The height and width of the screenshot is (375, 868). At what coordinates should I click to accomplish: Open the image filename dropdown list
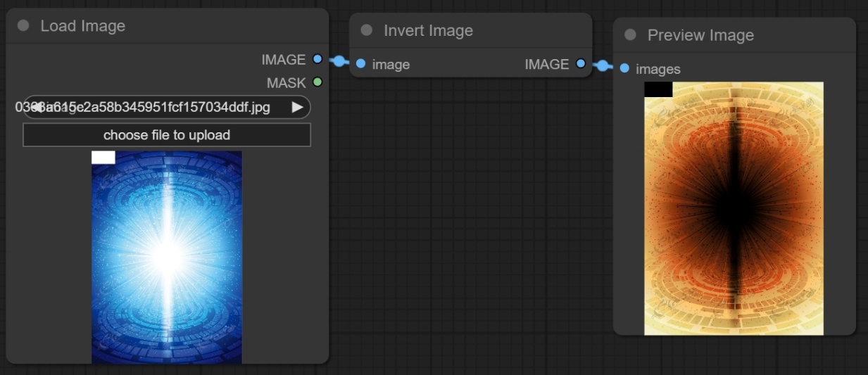coord(166,107)
